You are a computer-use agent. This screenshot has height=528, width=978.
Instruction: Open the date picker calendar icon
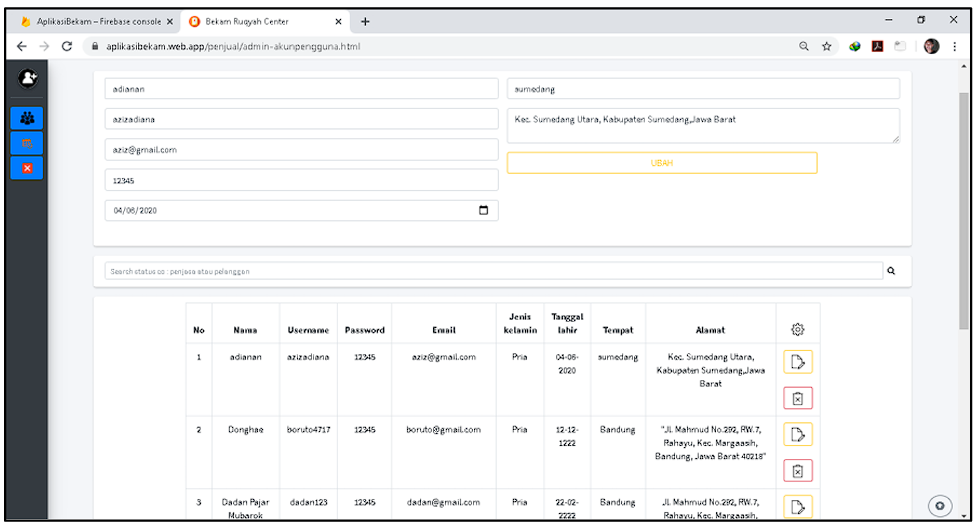click(484, 210)
